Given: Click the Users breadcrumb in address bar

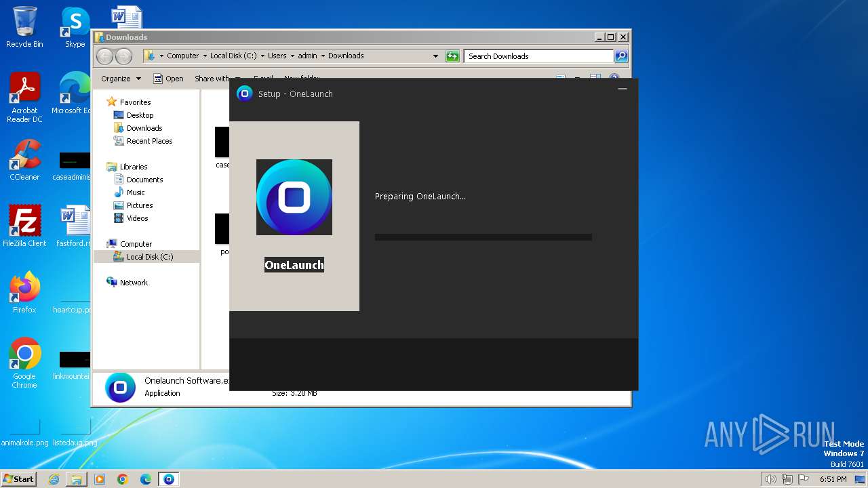Looking at the screenshot, I should coord(277,56).
